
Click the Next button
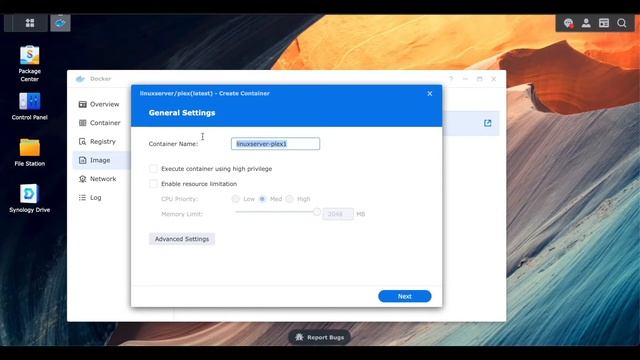tap(404, 296)
